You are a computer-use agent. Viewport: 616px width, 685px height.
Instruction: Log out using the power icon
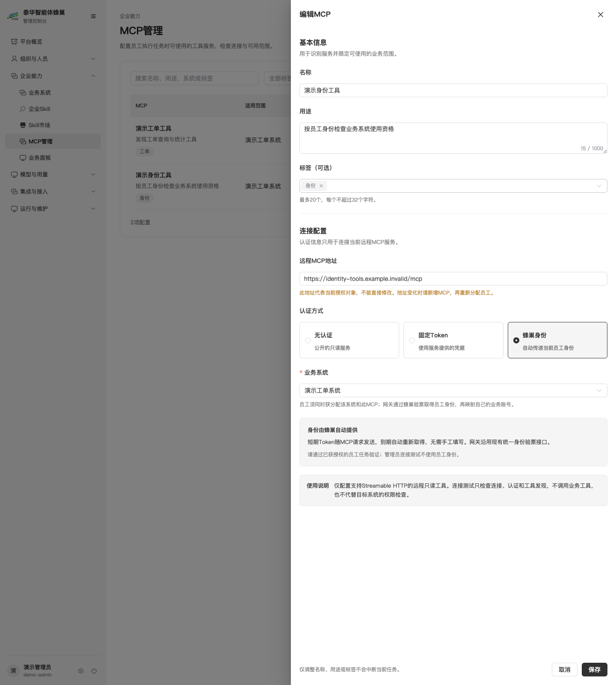pos(94,671)
